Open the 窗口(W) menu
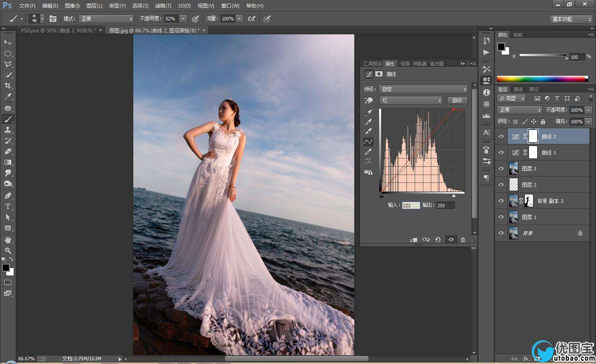This screenshot has width=596, height=364. pos(230,6)
